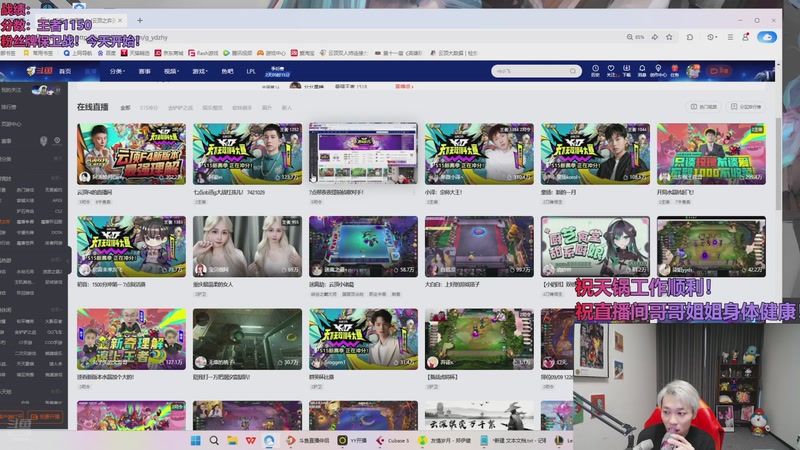Screen dimensions: 800x450
Task: Go to 首页 in navigation bar
Action: tap(65, 71)
